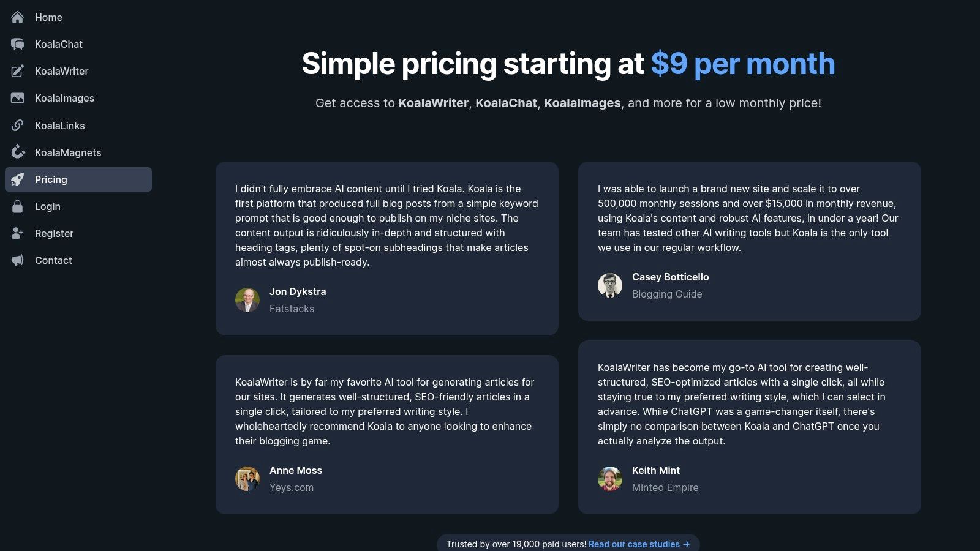Click the Login padlock icon
Image resolution: width=980 pixels, height=551 pixels.
click(x=18, y=206)
